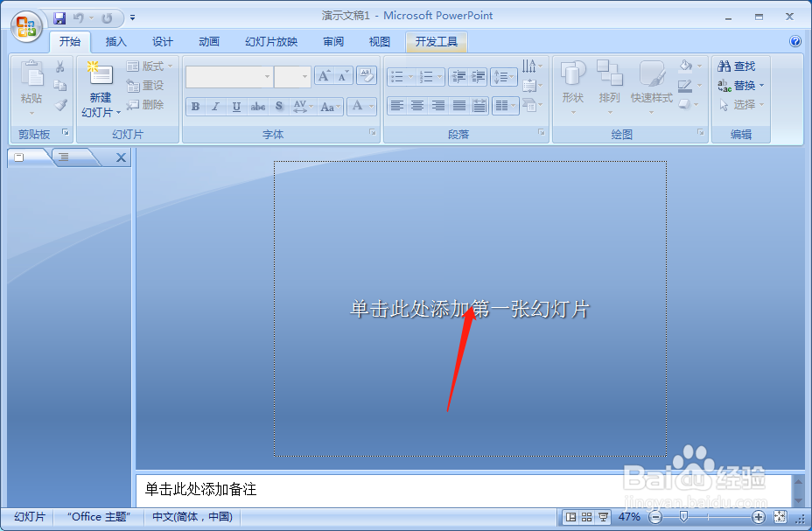The height and width of the screenshot is (531, 812).
Task: Open 形状 shapes gallery
Action: [573, 87]
